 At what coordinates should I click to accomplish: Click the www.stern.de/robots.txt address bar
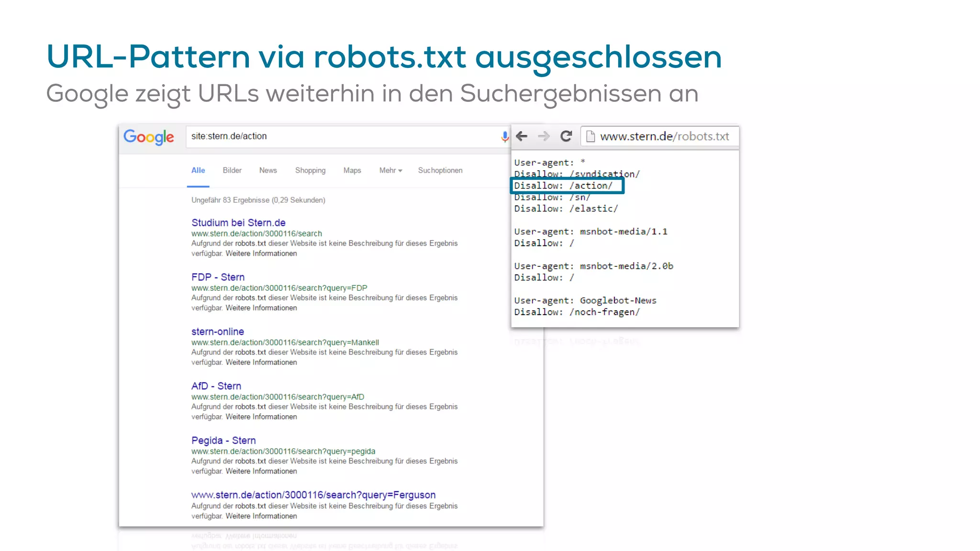point(664,136)
